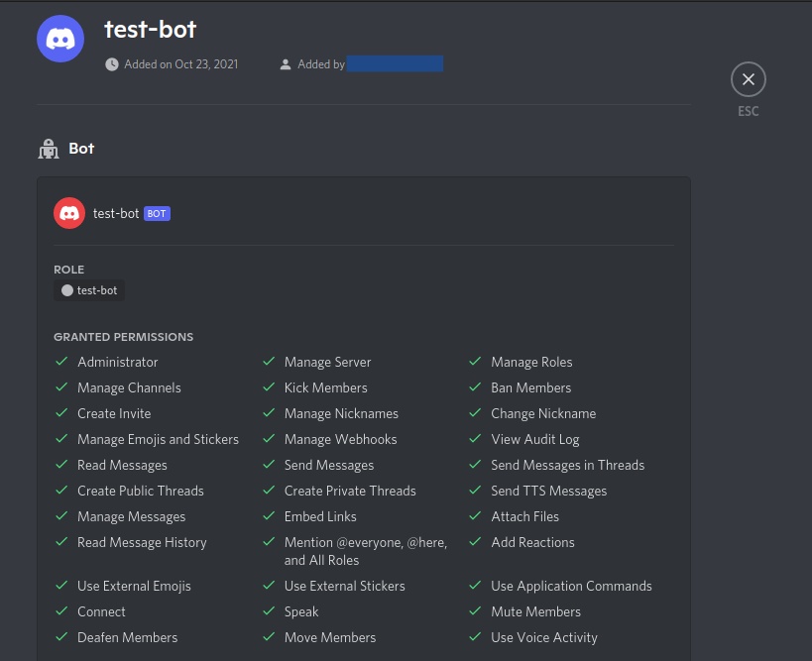Click the 'Speak' permission text
This screenshot has height=661, width=812.
tap(301, 611)
